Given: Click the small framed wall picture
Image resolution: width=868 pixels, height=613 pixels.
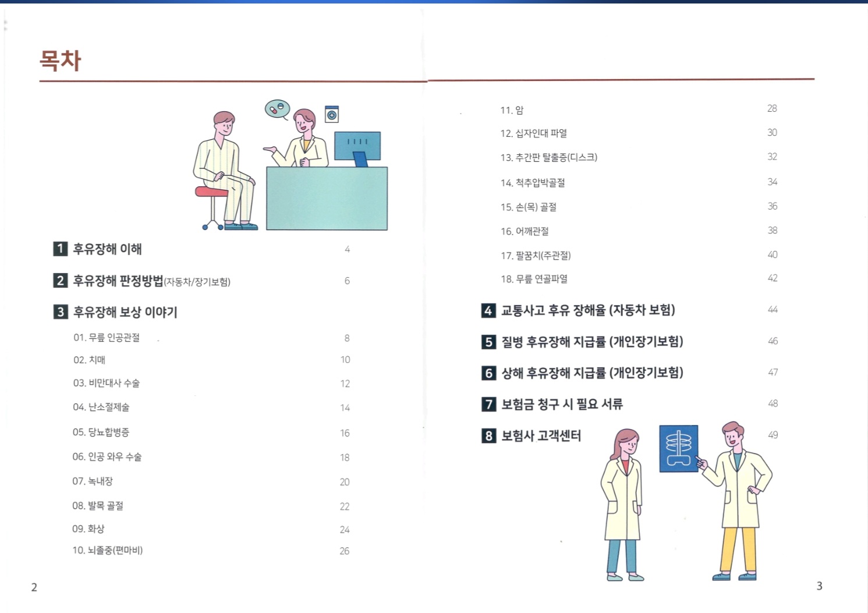Looking at the screenshot, I should click(x=332, y=114).
